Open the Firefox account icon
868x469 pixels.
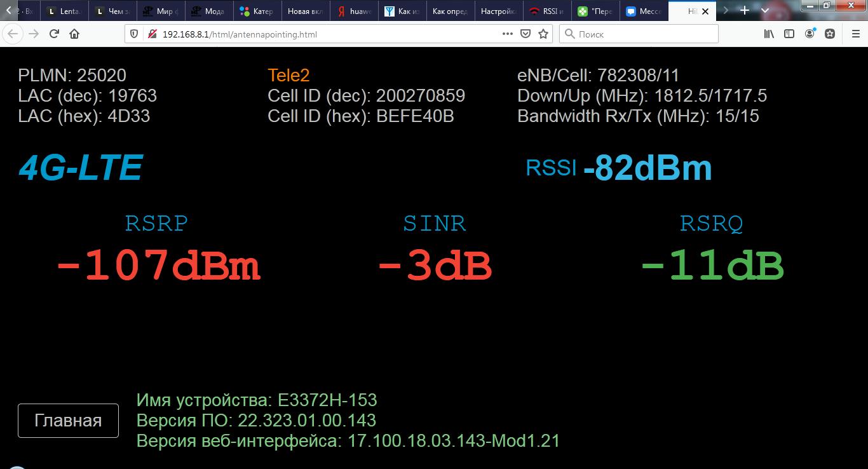pos(810,34)
